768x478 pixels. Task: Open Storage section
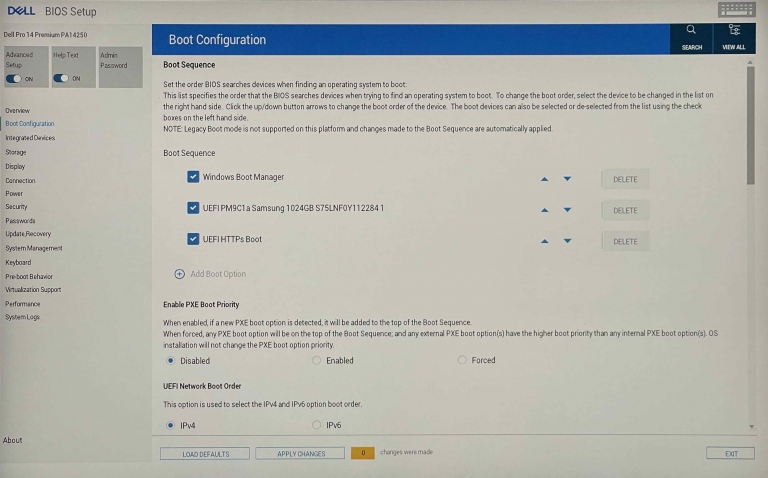[16, 152]
